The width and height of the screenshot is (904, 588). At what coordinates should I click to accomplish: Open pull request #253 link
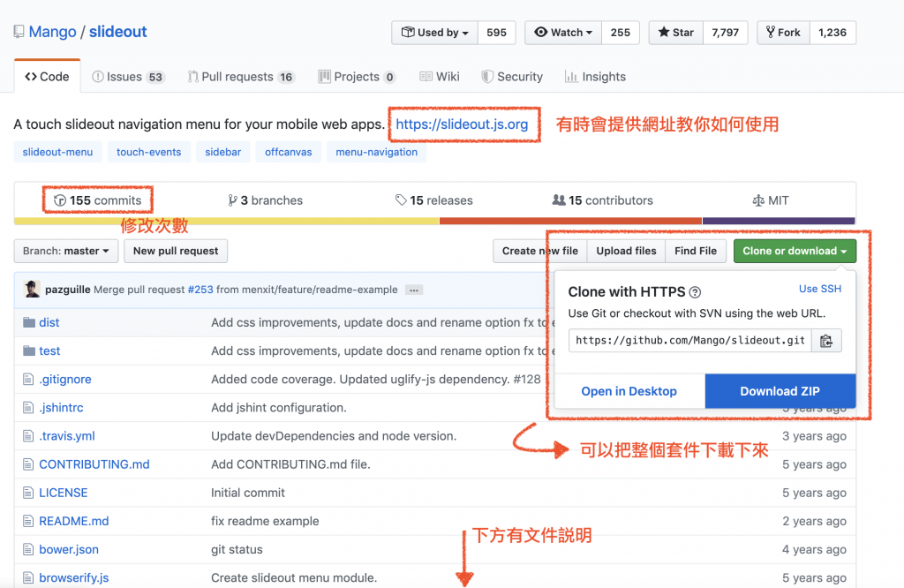(200, 290)
